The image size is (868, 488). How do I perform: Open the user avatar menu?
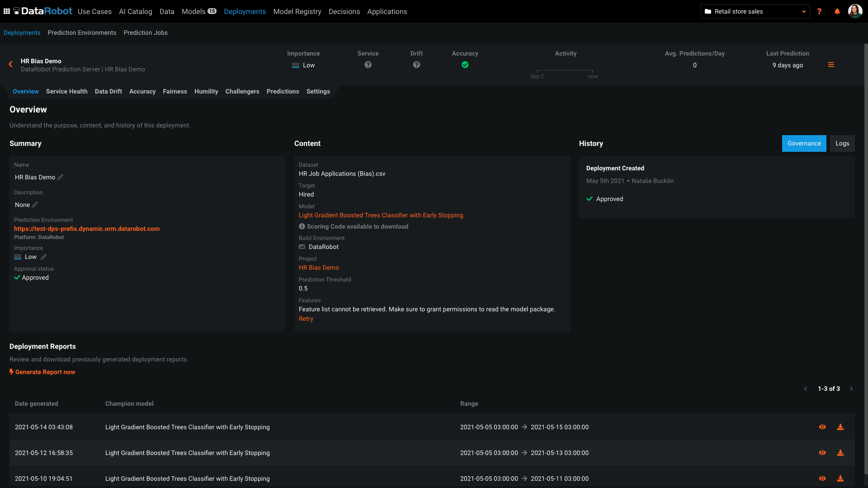[855, 11]
